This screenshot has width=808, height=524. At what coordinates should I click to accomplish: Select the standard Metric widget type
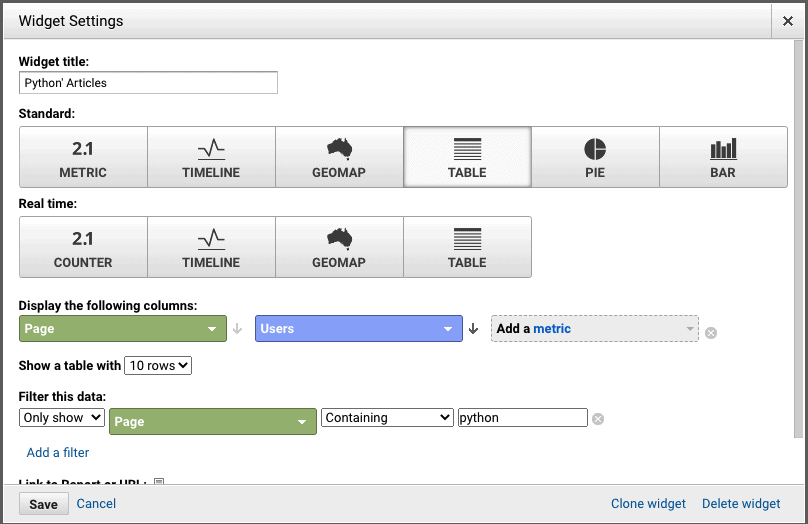(83, 157)
